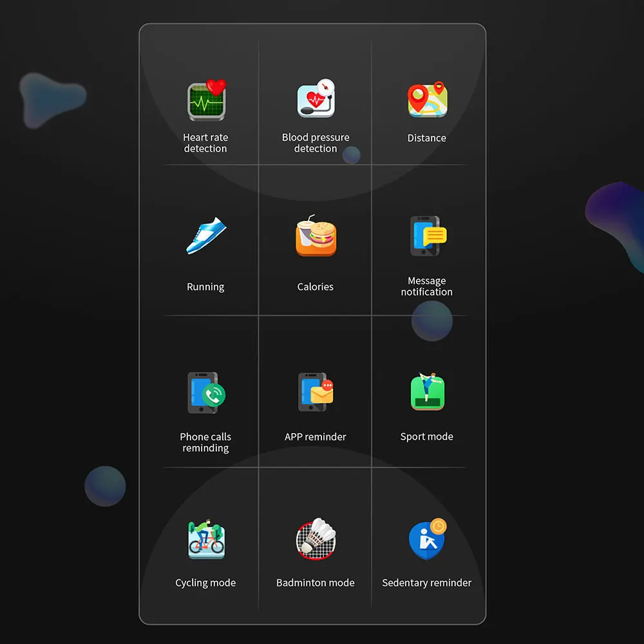
Task: Open the Sedentary reminder sitting icon
Action: click(x=428, y=539)
